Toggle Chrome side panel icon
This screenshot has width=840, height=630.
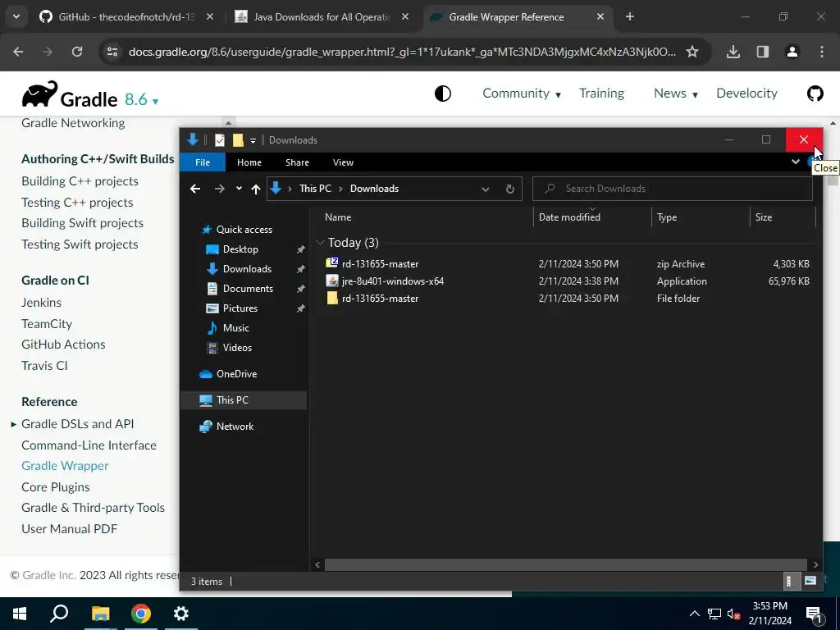pyautogui.click(x=762, y=52)
